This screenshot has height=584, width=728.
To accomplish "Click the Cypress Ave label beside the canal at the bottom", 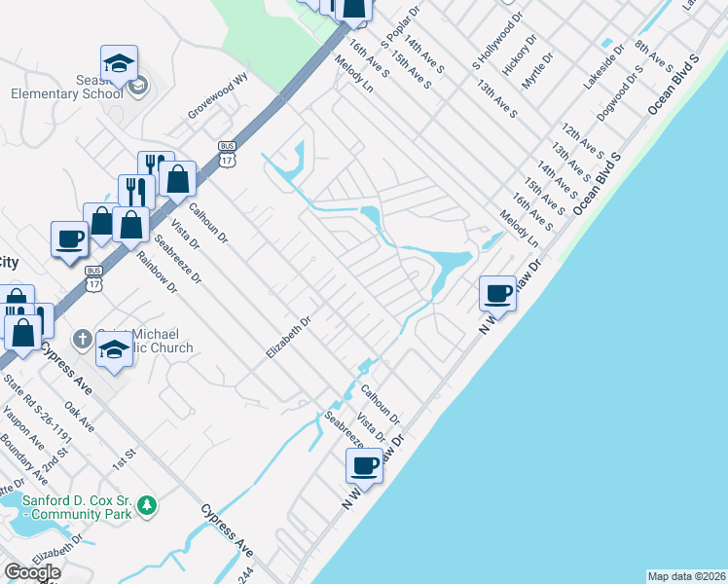I will pyautogui.click(x=227, y=530).
